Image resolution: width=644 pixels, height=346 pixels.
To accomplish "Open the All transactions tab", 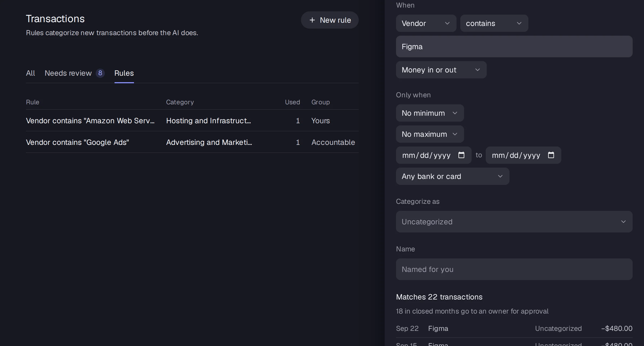I will coord(30,73).
